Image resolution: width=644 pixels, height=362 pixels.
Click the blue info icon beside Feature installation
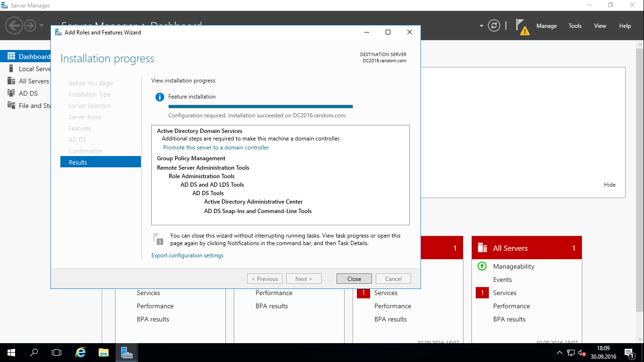[x=159, y=97]
